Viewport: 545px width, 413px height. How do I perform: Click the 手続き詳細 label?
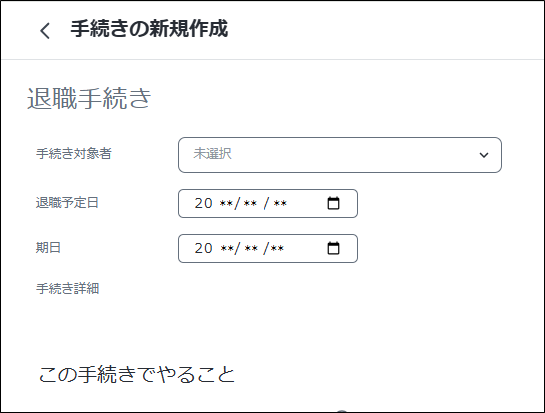coord(67,288)
